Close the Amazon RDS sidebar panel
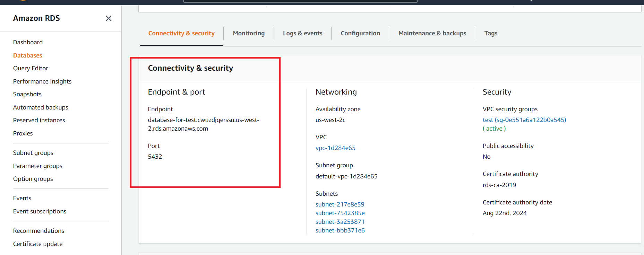 click(x=108, y=18)
